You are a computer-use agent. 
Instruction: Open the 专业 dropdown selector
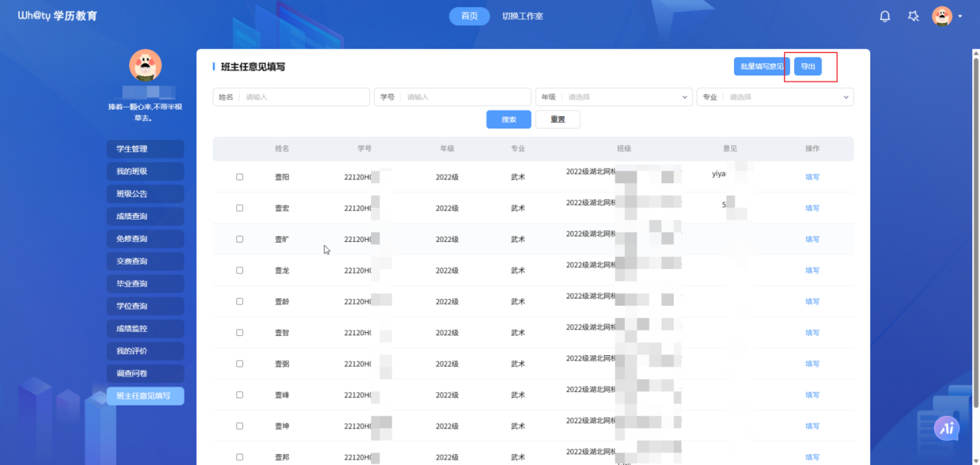pyautogui.click(x=786, y=97)
